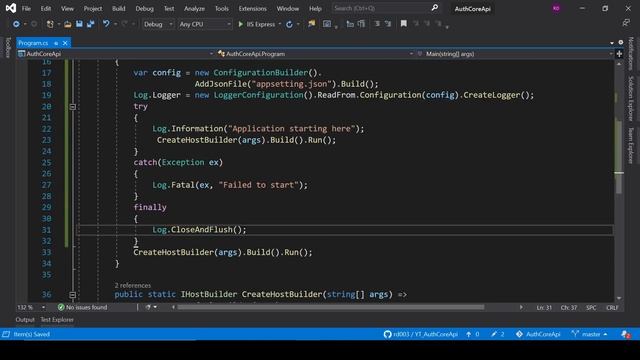Place cursor on Log.CloseAndFlush(); line
The image size is (640, 360).
[x=199, y=230]
